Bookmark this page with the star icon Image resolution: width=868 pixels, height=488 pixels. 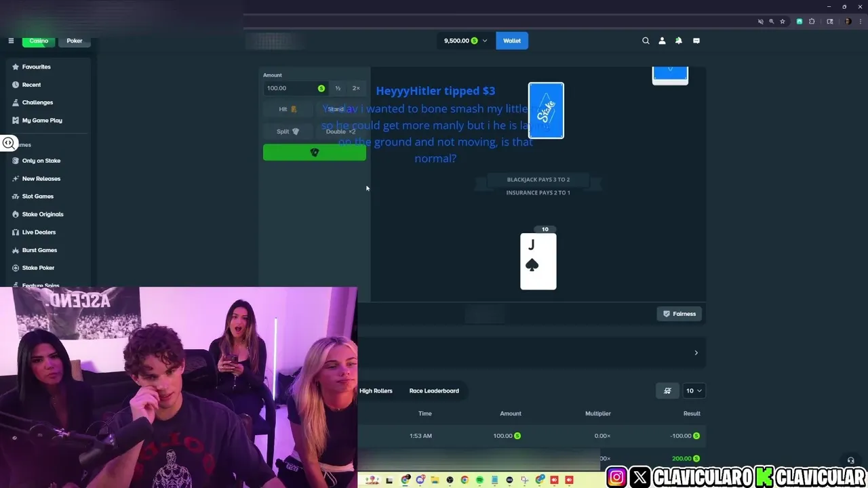click(x=783, y=22)
